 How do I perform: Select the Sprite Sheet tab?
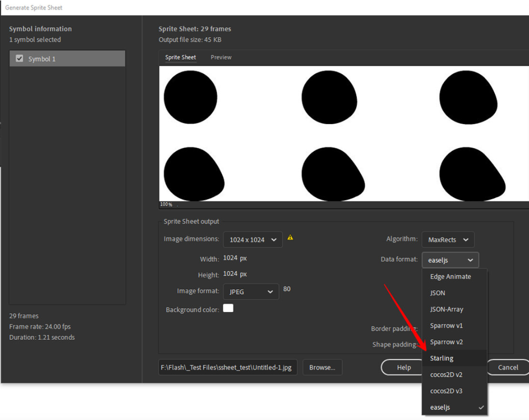click(x=180, y=57)
